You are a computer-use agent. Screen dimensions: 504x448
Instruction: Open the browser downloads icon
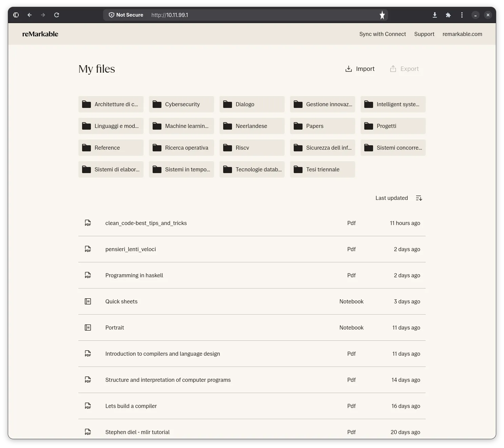coord(435,15)
